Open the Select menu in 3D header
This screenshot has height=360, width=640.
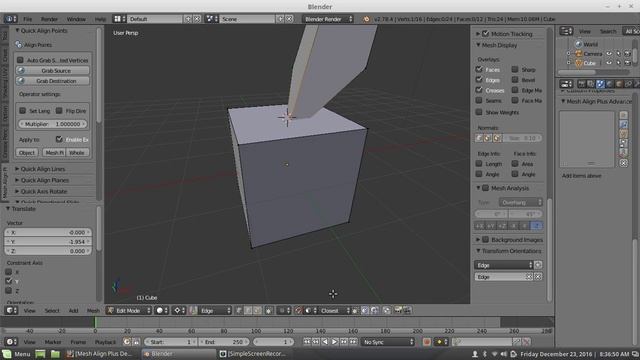point(52,311)
